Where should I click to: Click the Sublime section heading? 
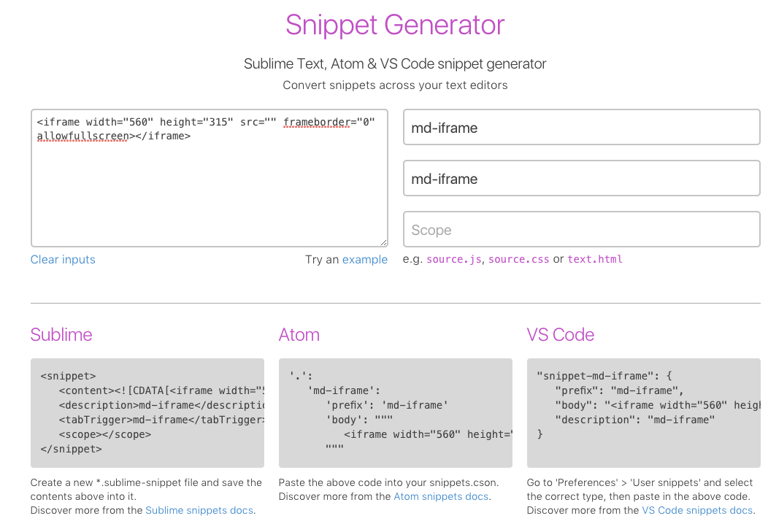[61, 335]
